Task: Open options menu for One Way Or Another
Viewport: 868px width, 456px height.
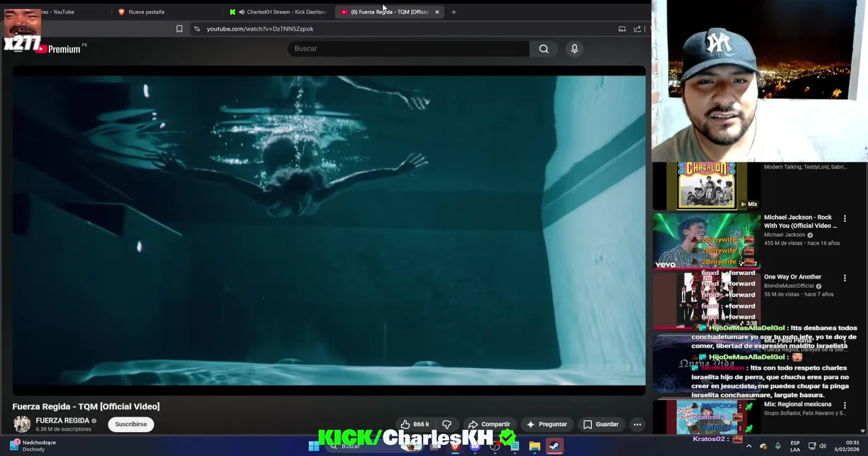Action: pyautogui.click(x=845, y=278)
